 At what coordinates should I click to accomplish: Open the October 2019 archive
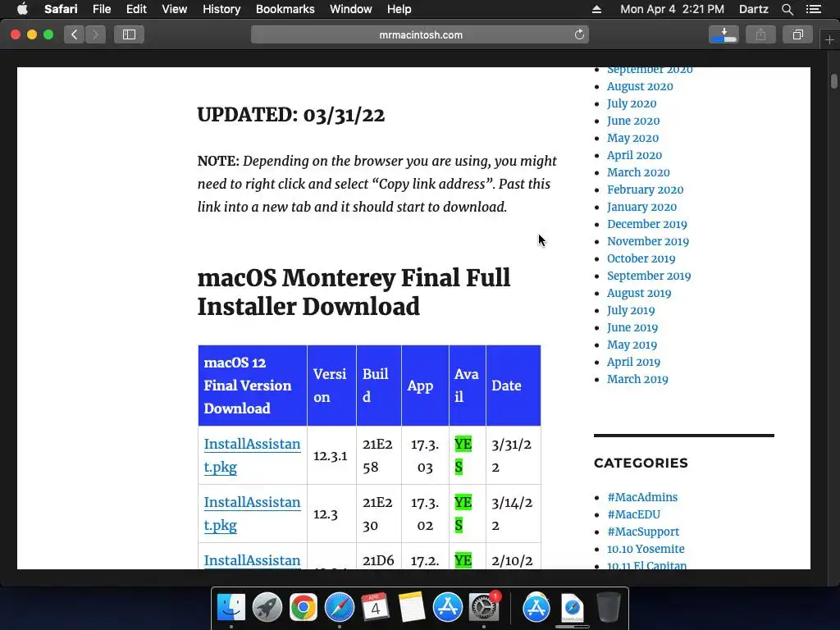tap(641, 258)
